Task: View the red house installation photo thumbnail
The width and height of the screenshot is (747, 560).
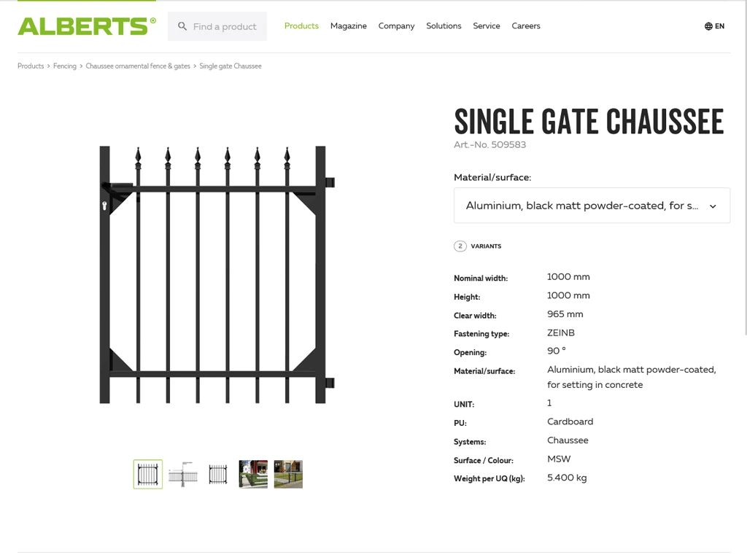Action: coord(253,474)
